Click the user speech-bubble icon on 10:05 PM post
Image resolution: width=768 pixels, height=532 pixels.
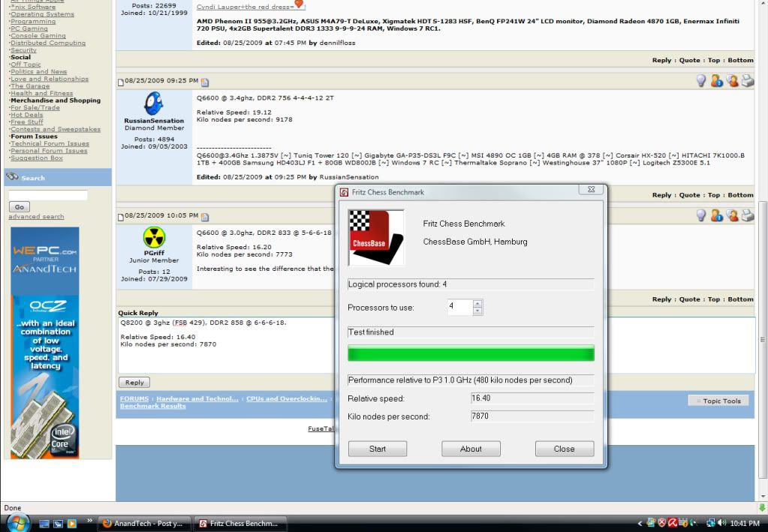(733, 215)
